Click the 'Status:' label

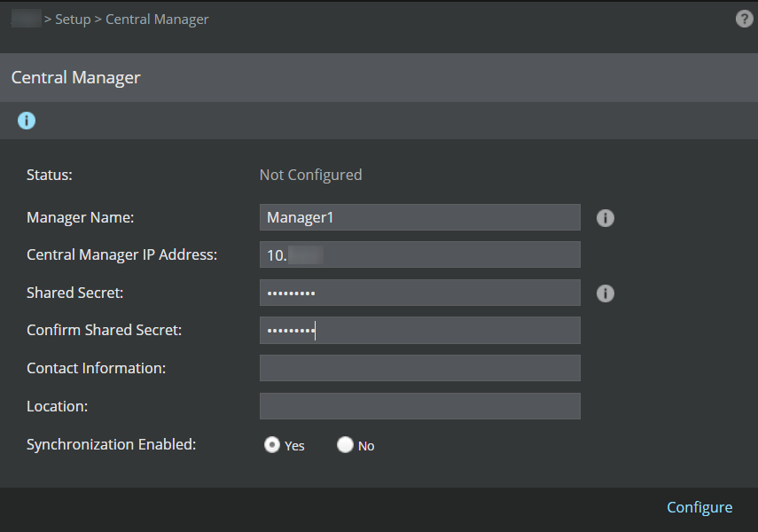[50, 175]
